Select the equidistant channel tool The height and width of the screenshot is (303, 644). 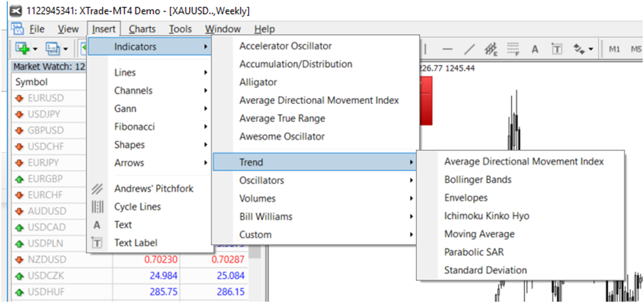pos(491,49)
